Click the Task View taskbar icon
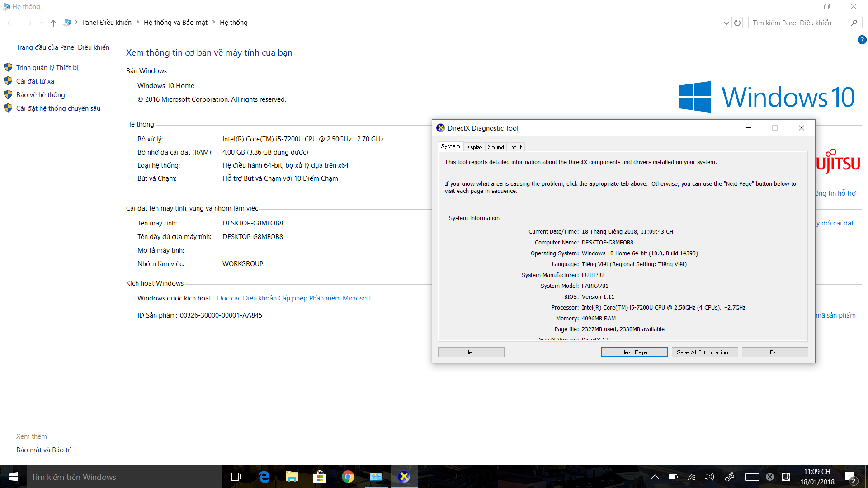This screenshot has width=868, height=488. coord(235,477)
